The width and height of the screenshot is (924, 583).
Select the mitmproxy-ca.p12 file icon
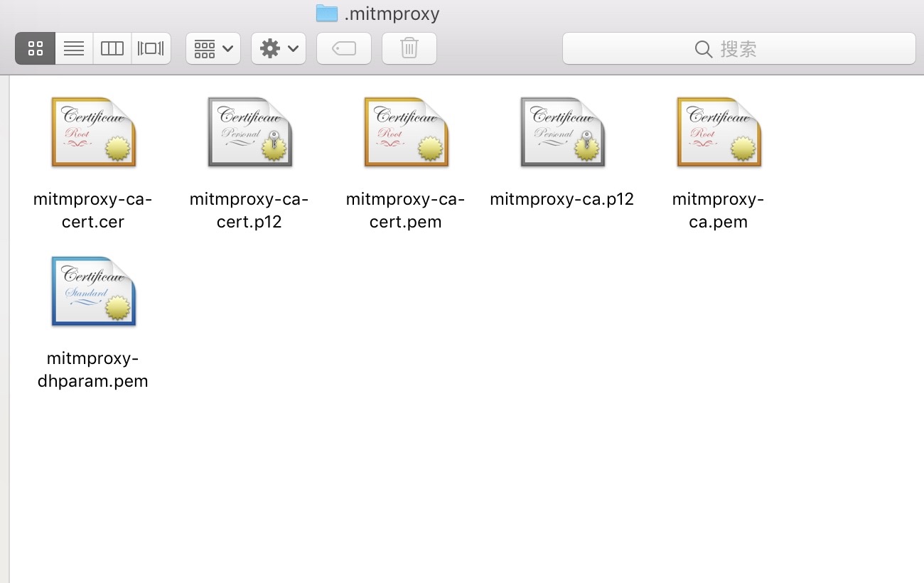[x=562, y=132]
